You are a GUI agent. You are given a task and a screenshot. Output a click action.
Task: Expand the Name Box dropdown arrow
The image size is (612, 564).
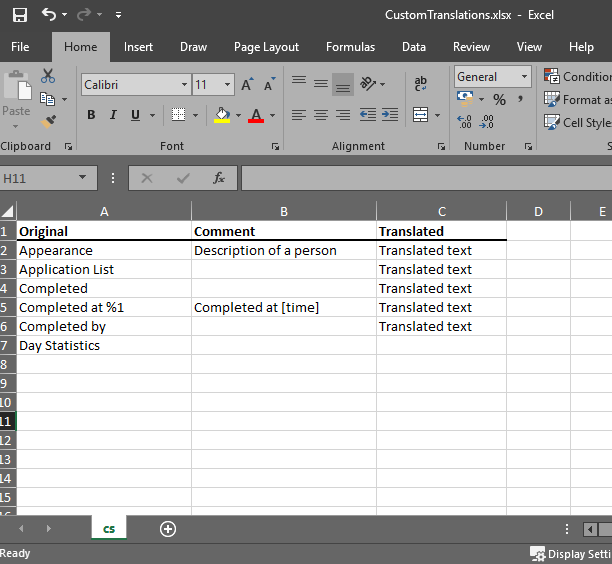pyautogui.click(x=82, y=178)
